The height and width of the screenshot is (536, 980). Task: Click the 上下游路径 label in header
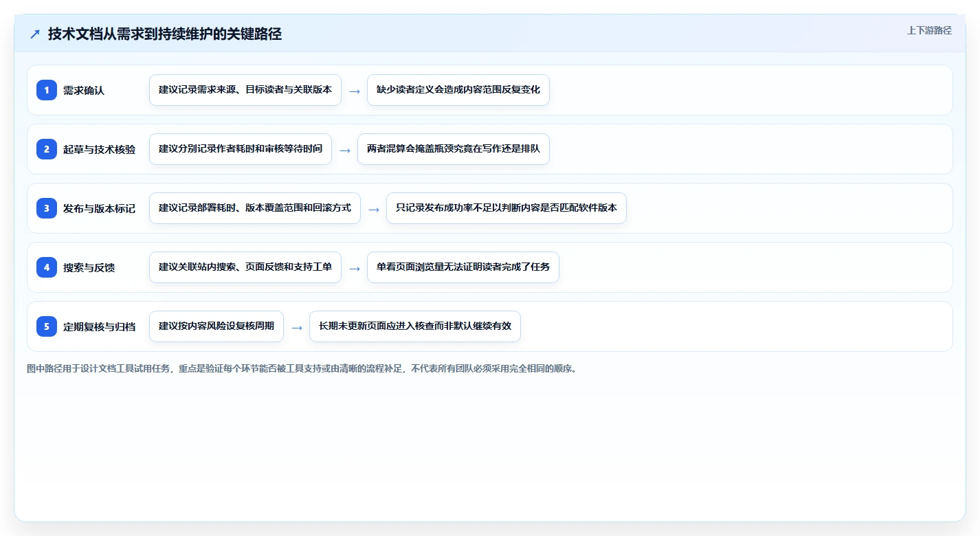pos(929,30)
